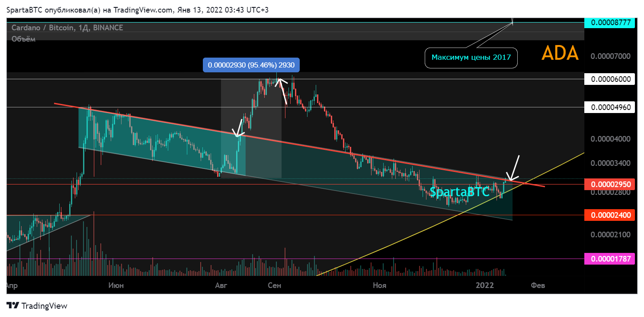Click the Июн time axis label
The width and height of the screenshot is (644, 317).
(x=115, y=285)
